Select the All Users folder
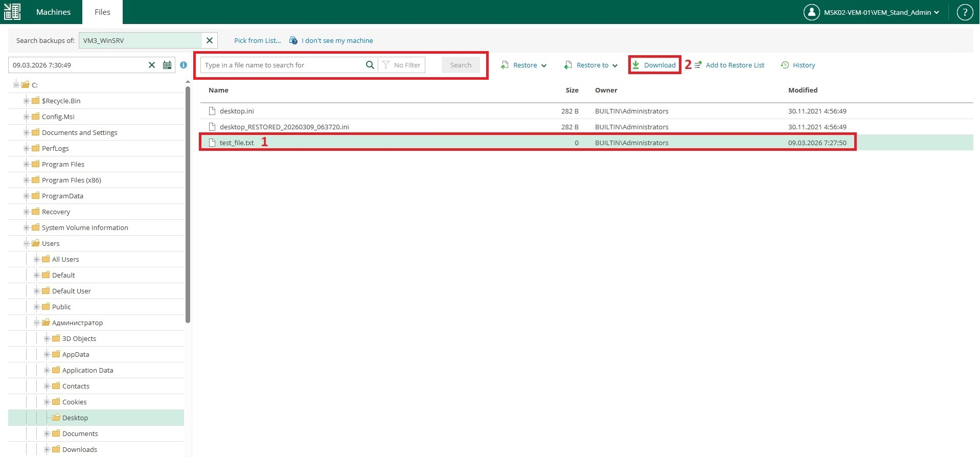This screenshot has width=980, height=457. (x=65, y=259)
